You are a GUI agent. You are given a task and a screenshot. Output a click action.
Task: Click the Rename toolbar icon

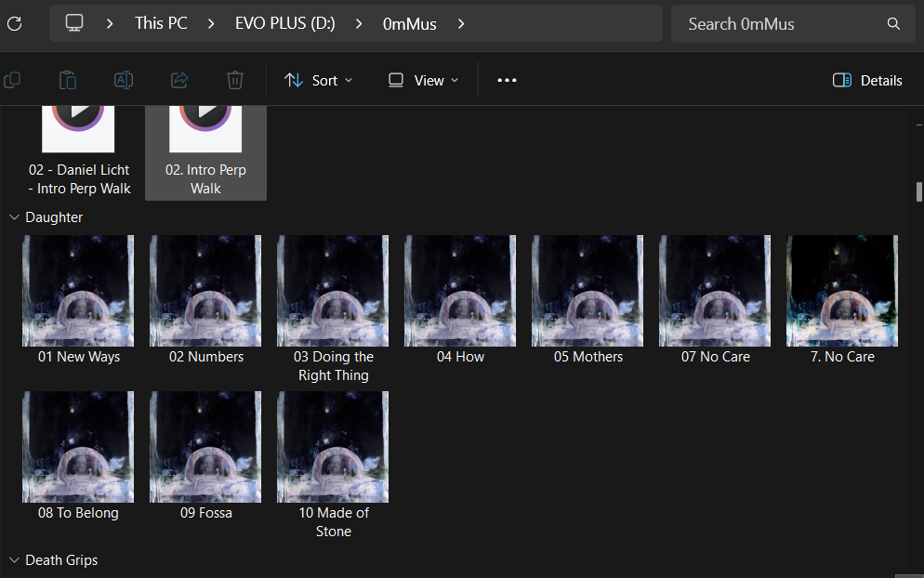[x=123, y=80]
